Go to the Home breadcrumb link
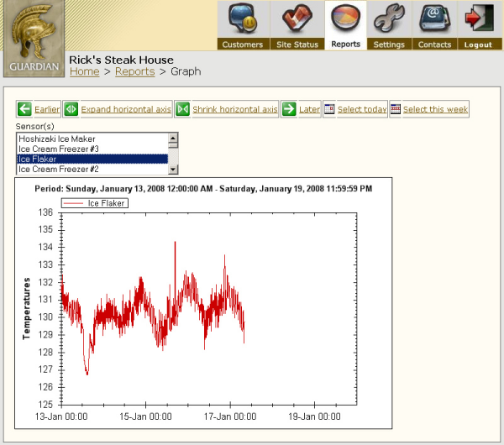Image resolution: width=504 pixels, height=445 pixels. click(x=84, y=72)
